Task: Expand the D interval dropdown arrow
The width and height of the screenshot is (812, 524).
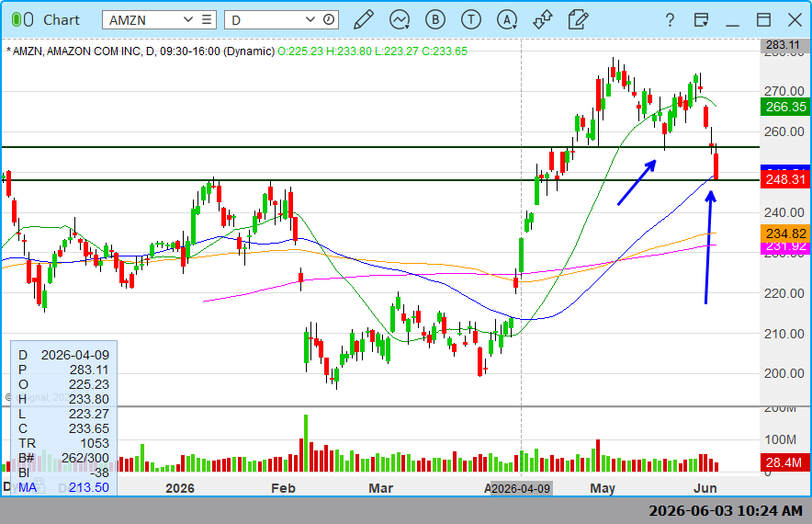Action: [310, 19]
